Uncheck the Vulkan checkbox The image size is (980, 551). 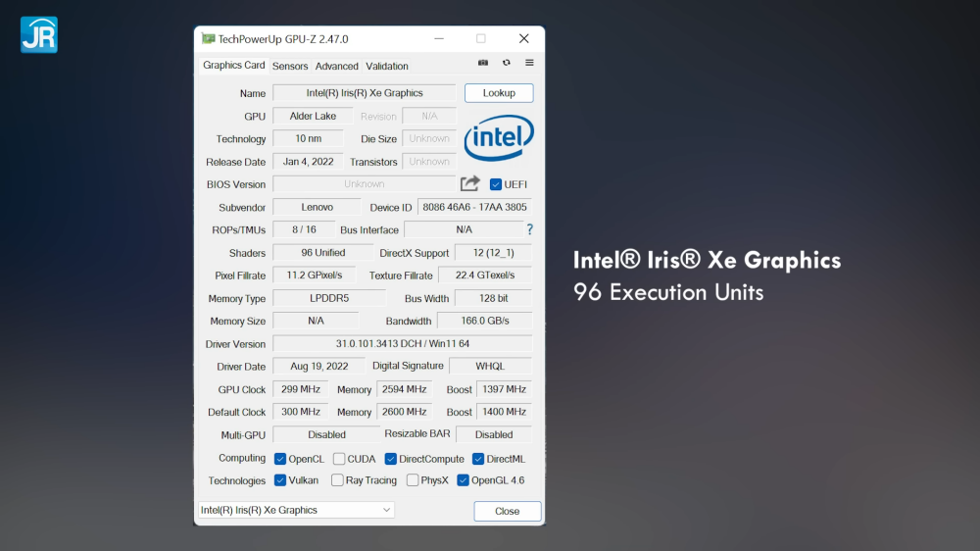pos(280,480)
